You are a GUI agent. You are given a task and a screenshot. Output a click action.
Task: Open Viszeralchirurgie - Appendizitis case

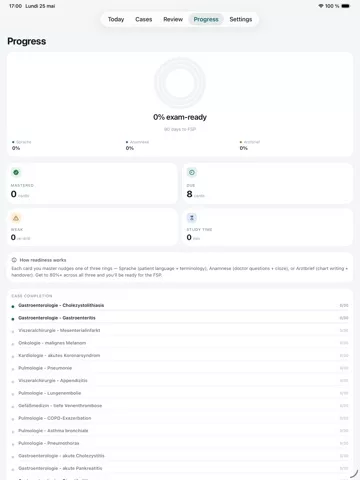coord(180,381)
